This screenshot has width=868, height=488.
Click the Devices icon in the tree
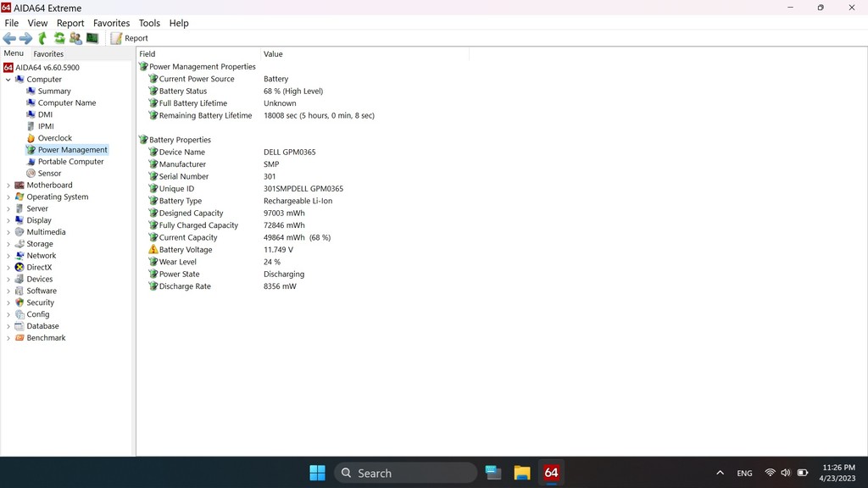[19, 279]
